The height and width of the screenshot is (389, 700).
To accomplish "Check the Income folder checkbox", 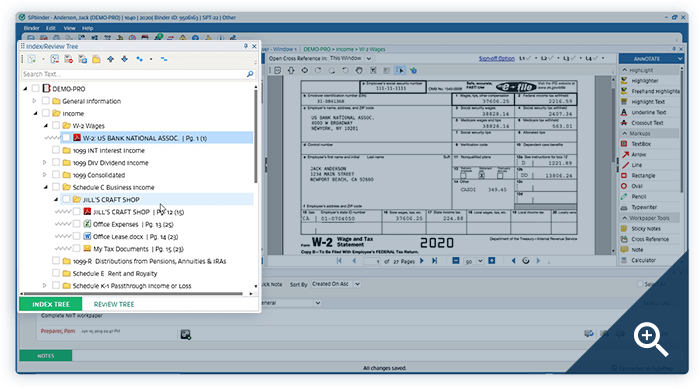I will click(46, 113).
